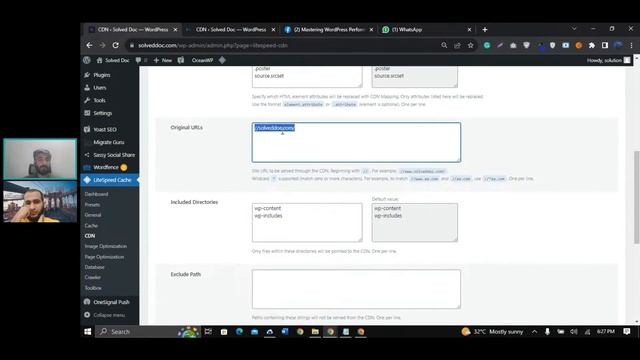Open the Plugins sidebar menu

click(x=102, y=75)
